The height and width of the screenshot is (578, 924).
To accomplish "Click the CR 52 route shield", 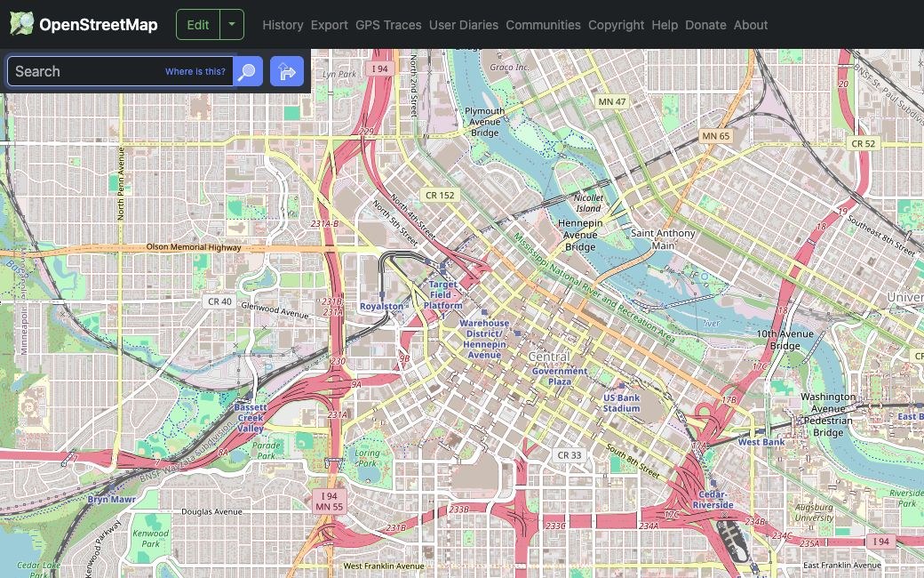I will pyautogui.click(x=864, y=143).
